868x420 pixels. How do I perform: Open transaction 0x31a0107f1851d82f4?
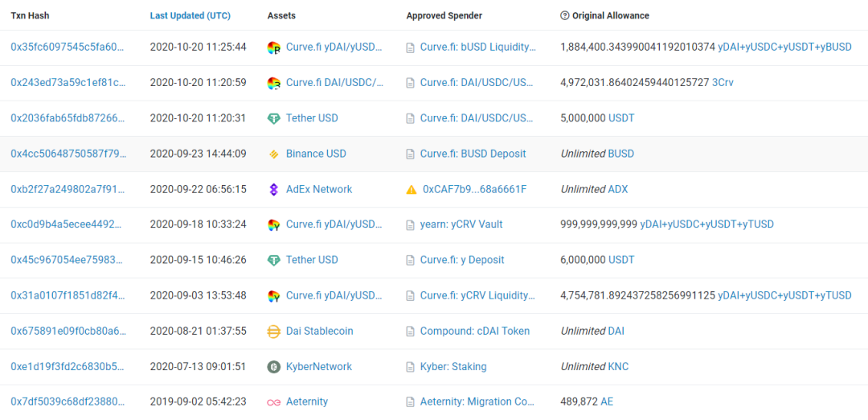[x=68, y=295]
